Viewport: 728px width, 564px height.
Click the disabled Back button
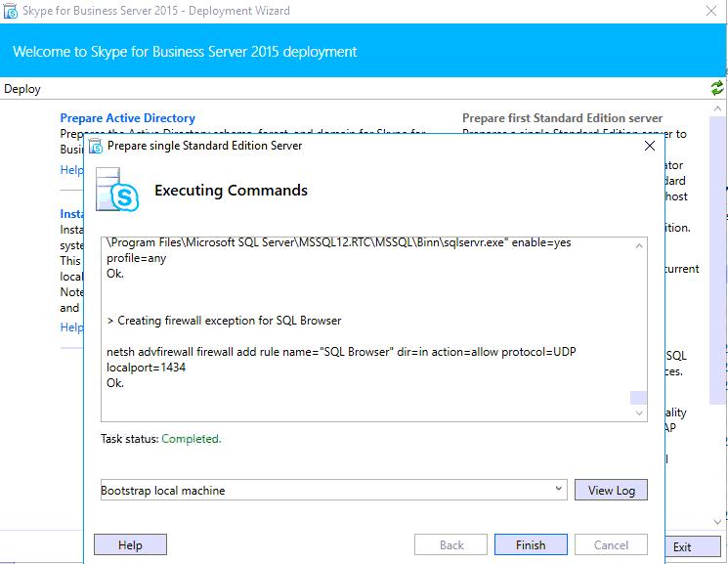(x=450, y=544)
